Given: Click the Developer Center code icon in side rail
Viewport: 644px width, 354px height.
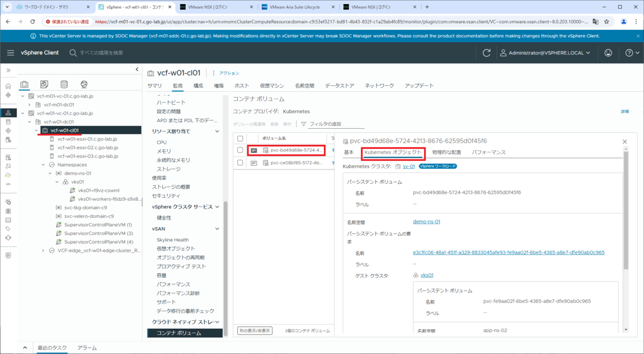Looking at the screenshot, I should pyautogui.click(x=8, y=184).
